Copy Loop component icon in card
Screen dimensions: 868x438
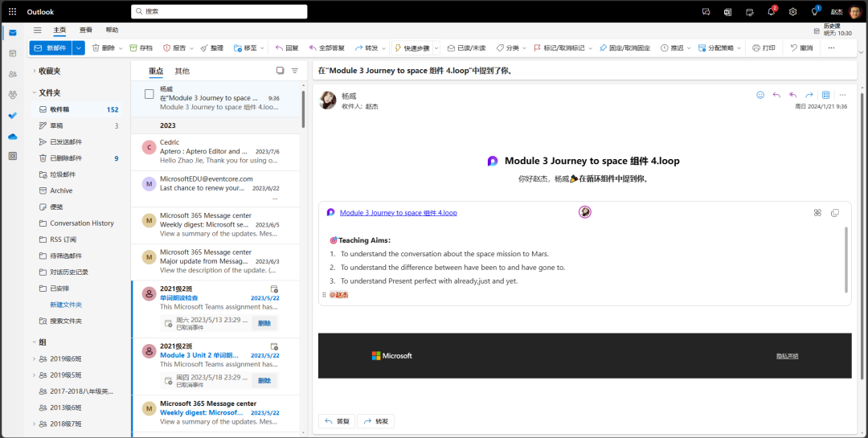point(835,213)
